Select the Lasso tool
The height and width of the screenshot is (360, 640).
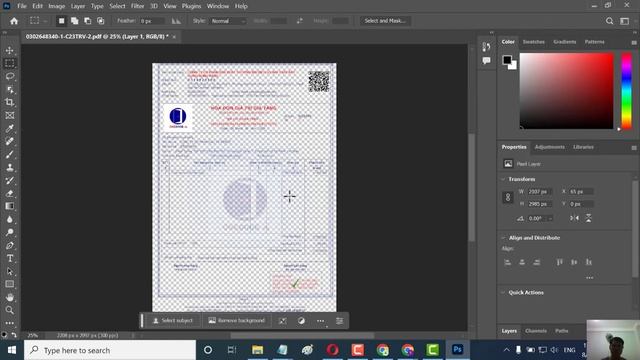coord(10,76)
